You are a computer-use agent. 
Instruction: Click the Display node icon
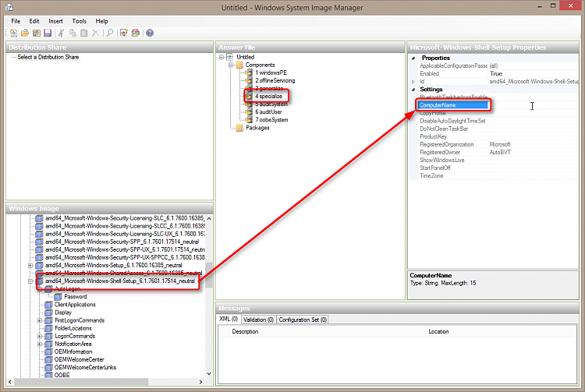click(x=48, y=313)
